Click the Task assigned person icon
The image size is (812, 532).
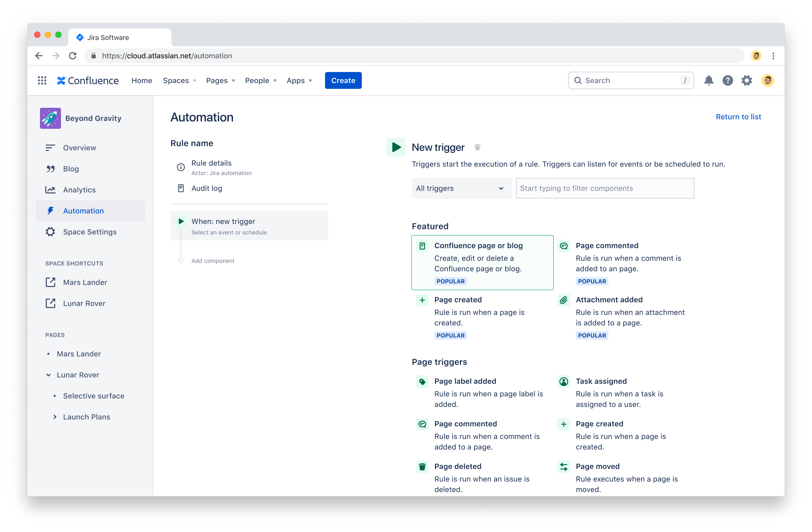[x=562, y=381]
